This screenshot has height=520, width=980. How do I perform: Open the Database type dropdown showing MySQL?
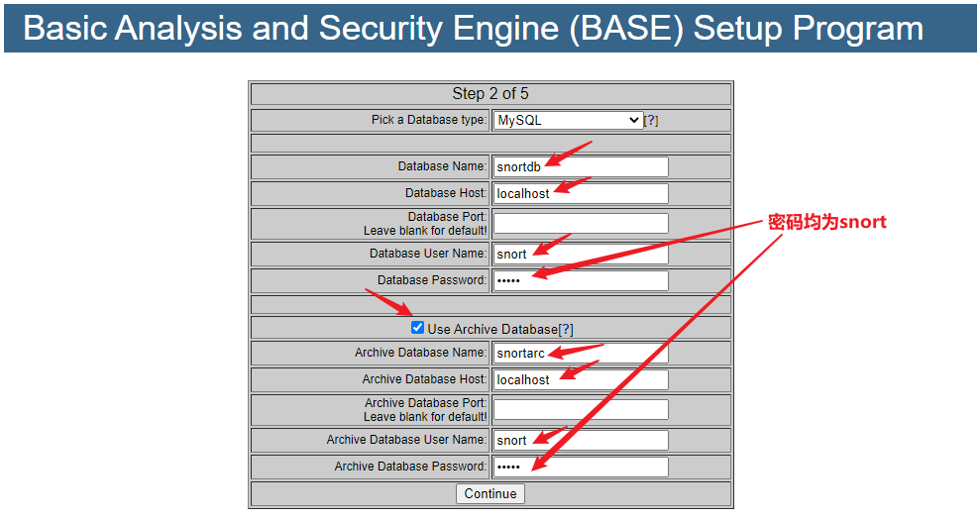[x=568, y=120]
